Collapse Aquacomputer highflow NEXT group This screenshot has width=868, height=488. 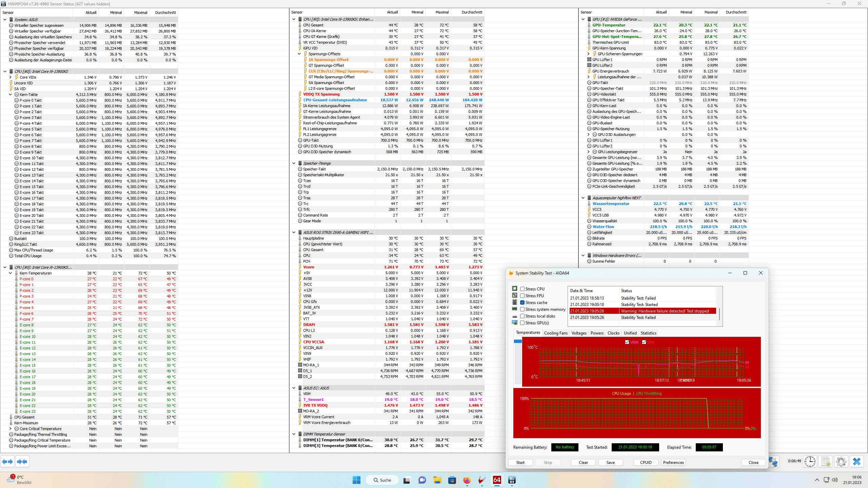click(x=583, y=198)
